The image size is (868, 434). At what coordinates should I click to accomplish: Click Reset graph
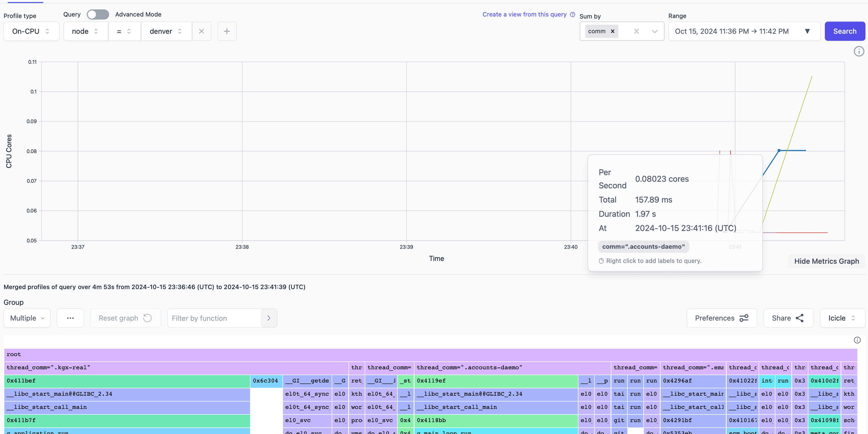pyautogui.click(x=125, y=318)
